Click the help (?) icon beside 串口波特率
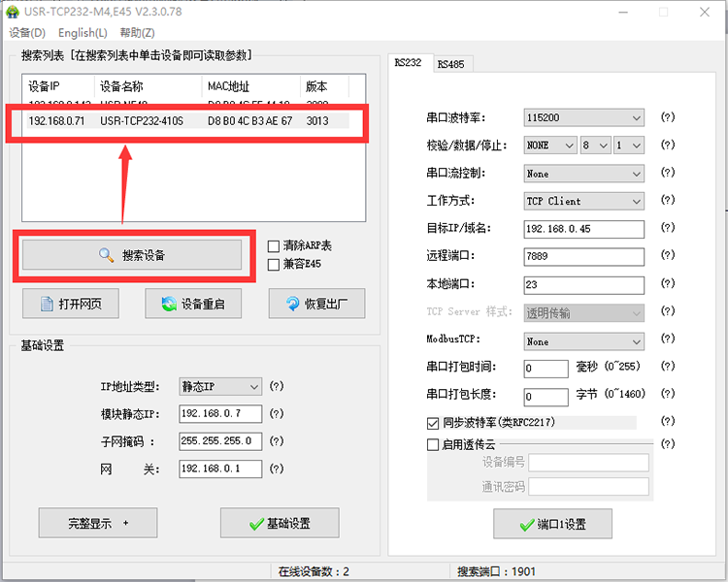Screen dimensions: 728x582 click(667, 117)
